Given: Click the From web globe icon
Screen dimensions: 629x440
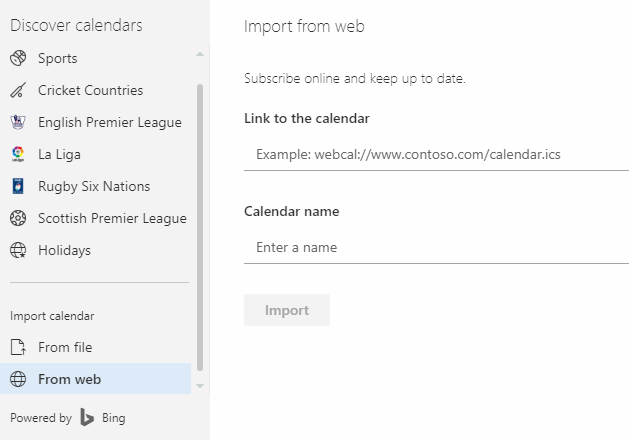Looking at the screenshot, I should click(x=17, y=379).
